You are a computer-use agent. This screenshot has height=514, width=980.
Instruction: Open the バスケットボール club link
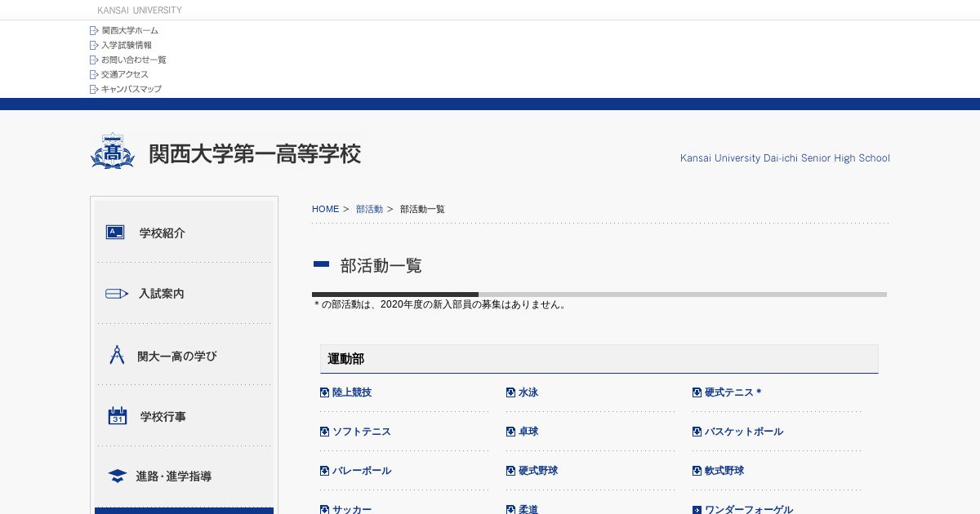coord(744,432)
